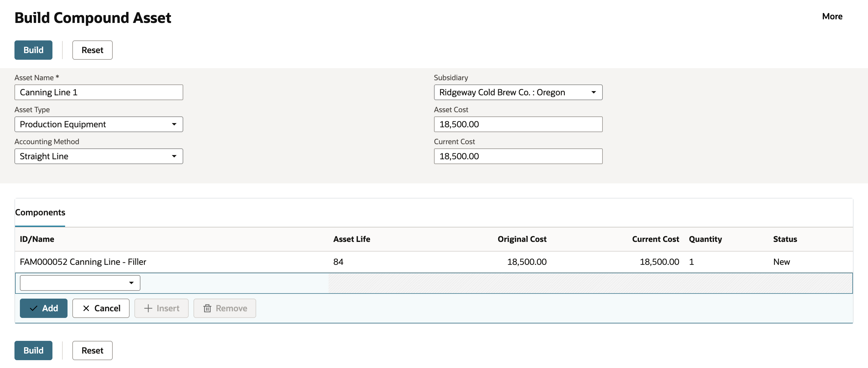This screenshot has width=868, height=368.
Task: Click the Remove row button
Action: [225, 308]
